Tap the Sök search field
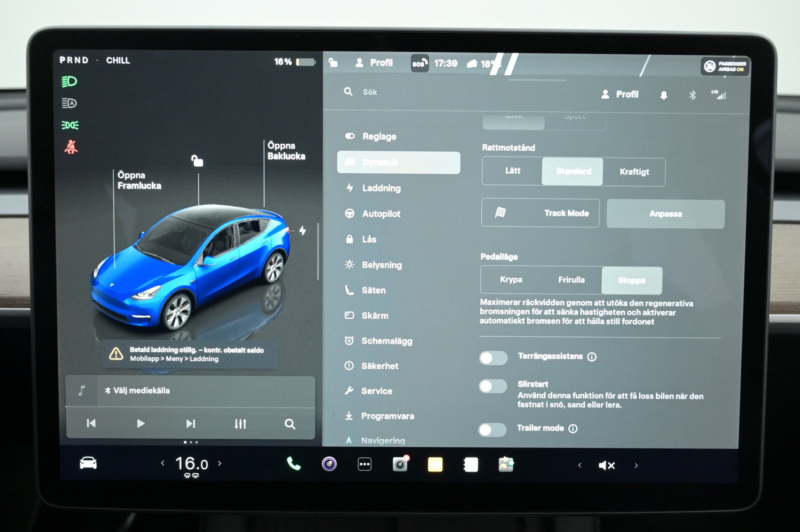 [x=370, y=92]
